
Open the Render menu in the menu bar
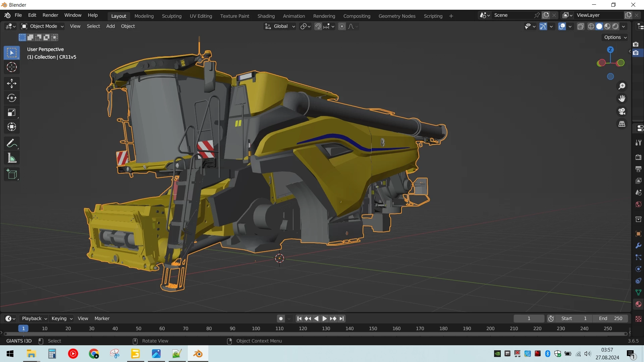click(50, 15)
